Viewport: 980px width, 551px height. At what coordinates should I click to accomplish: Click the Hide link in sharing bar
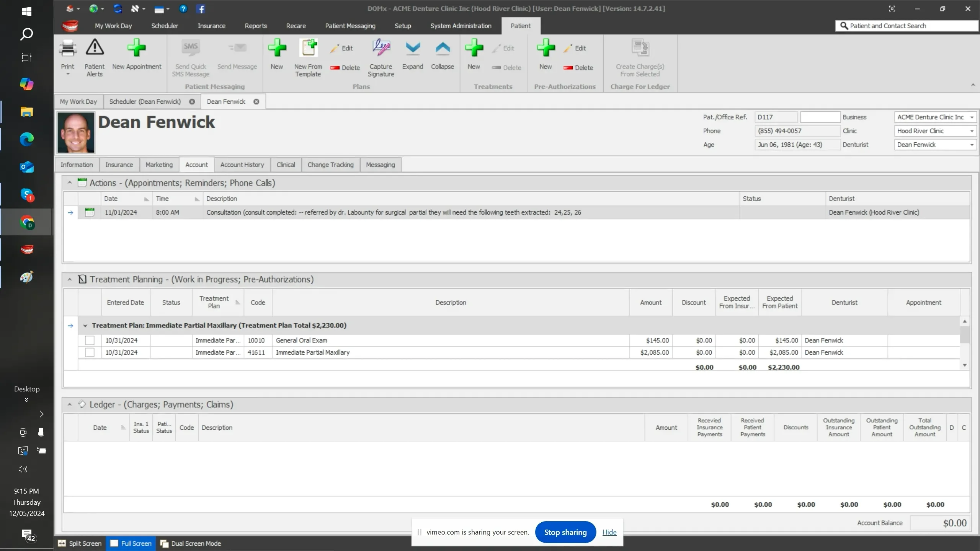coord(609,532)
